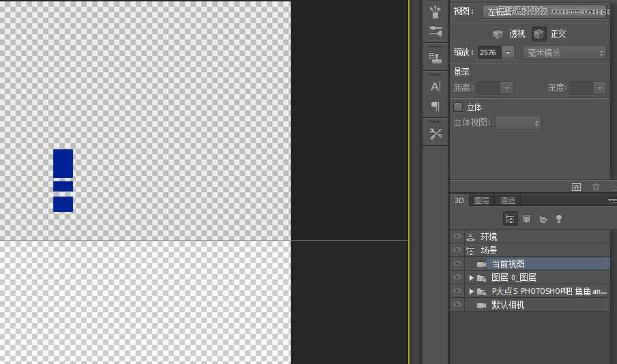Toggle visibility eye of 场景 row
This screenshot has height=364, width=617.
pos(457,250)
